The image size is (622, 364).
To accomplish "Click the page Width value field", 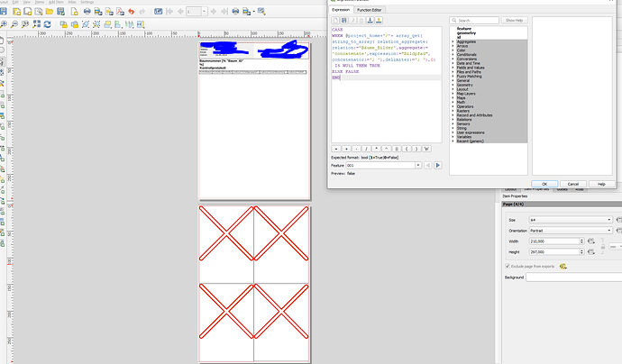I will [554, 241].
